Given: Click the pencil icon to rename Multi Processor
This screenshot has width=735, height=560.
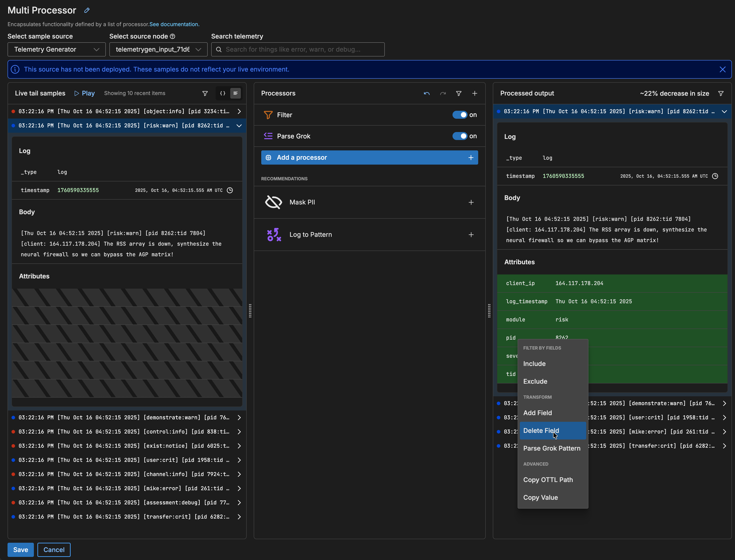Looking at the screenshot, I should [87, 10].
